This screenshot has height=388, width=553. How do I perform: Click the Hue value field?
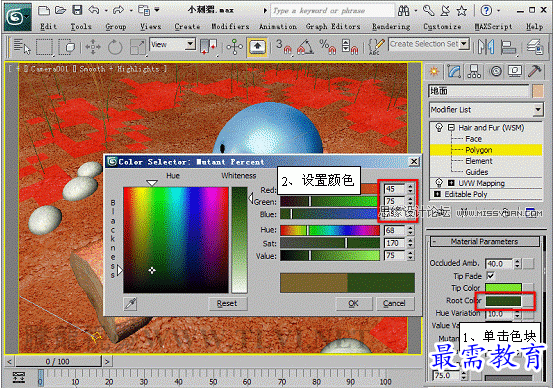(x=395, y=230)
